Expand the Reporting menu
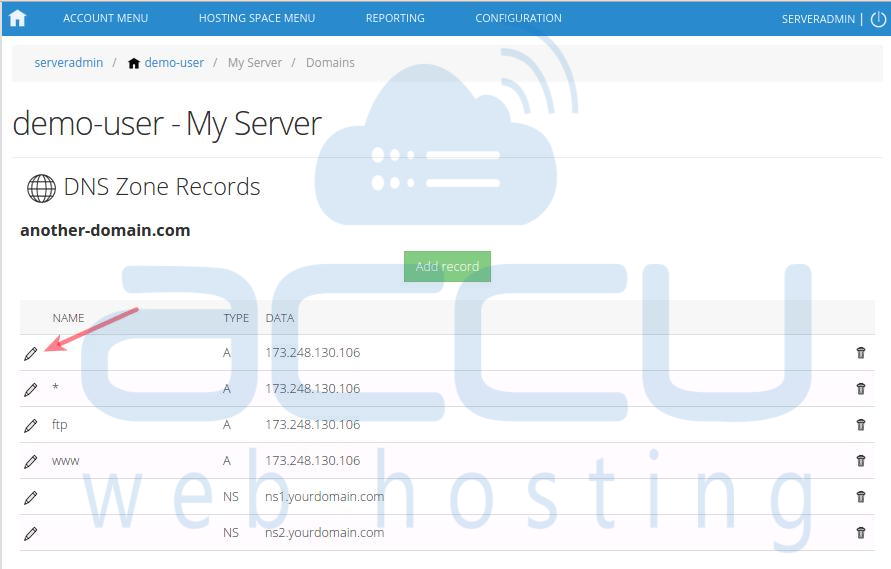 tap(394, 18)
